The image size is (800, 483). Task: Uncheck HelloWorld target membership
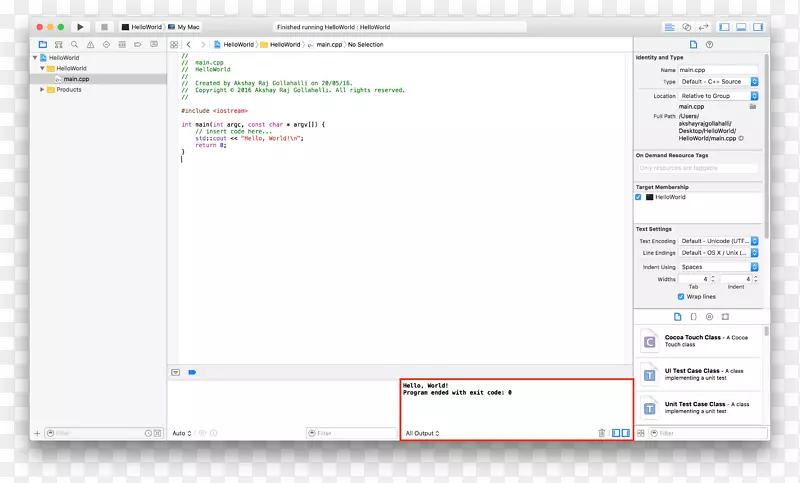pyautogui.click(x=639, y=197)
